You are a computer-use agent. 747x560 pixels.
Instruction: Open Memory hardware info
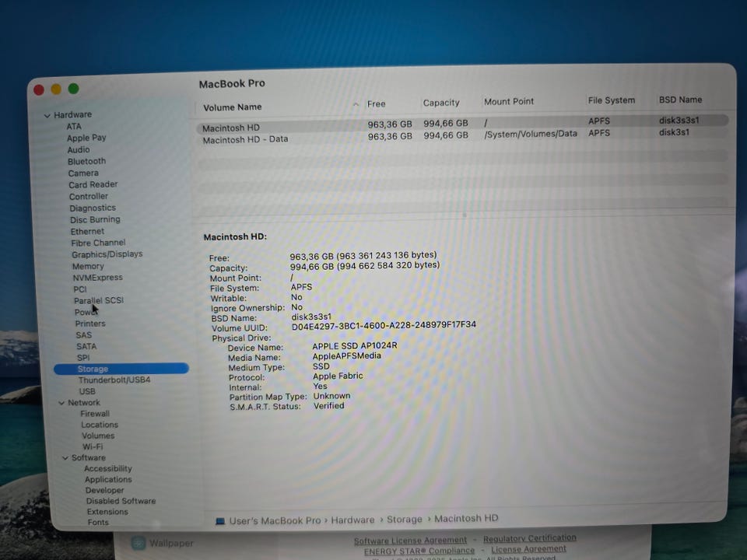point(88,266)
